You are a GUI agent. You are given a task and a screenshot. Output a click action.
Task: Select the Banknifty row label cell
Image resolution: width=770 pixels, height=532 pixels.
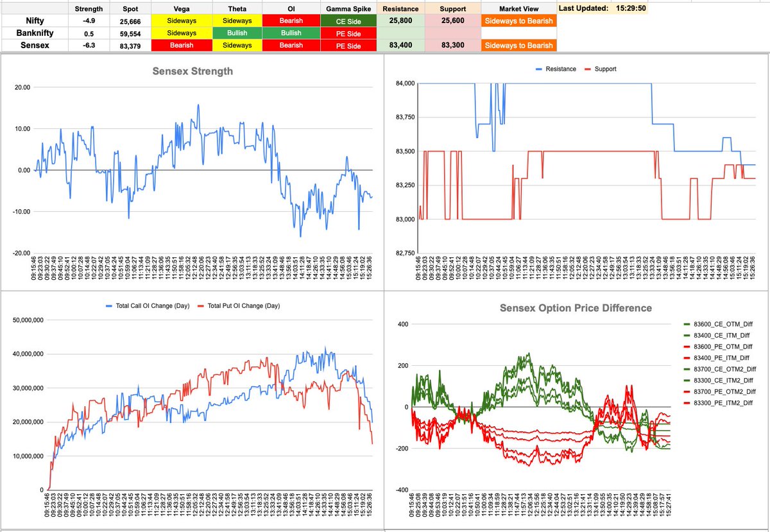click(33, 33)
